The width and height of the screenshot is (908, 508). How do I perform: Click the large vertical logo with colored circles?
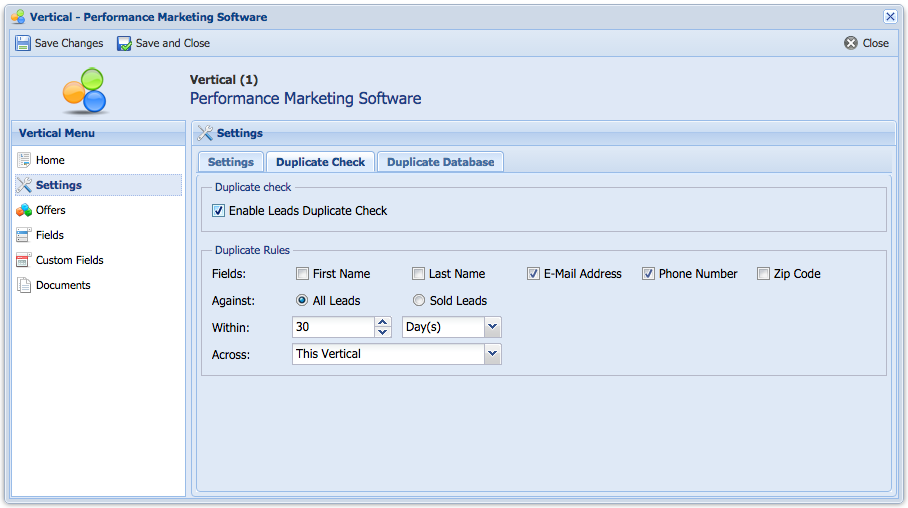85,90
